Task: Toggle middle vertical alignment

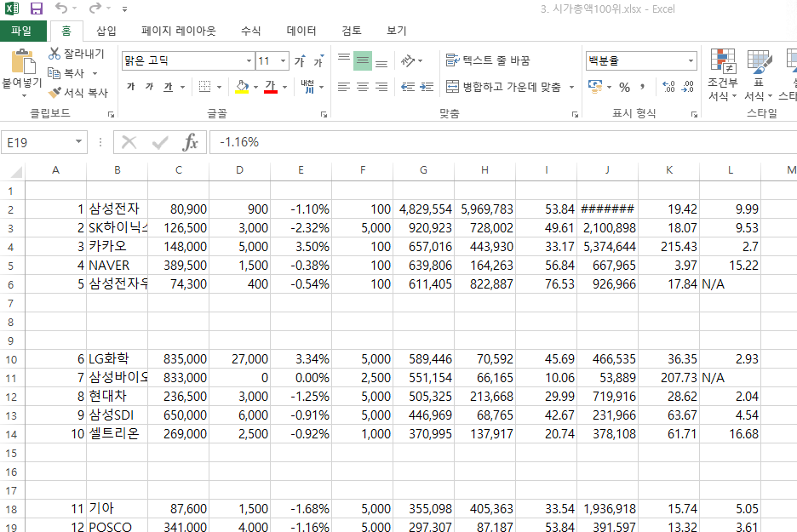Action: [x=363, y=60]
